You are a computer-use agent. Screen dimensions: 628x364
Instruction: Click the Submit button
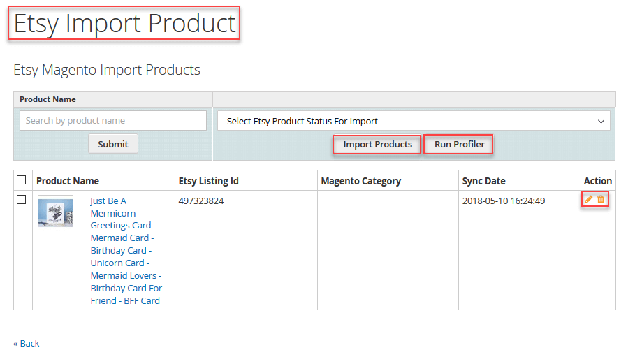point(113,144)
